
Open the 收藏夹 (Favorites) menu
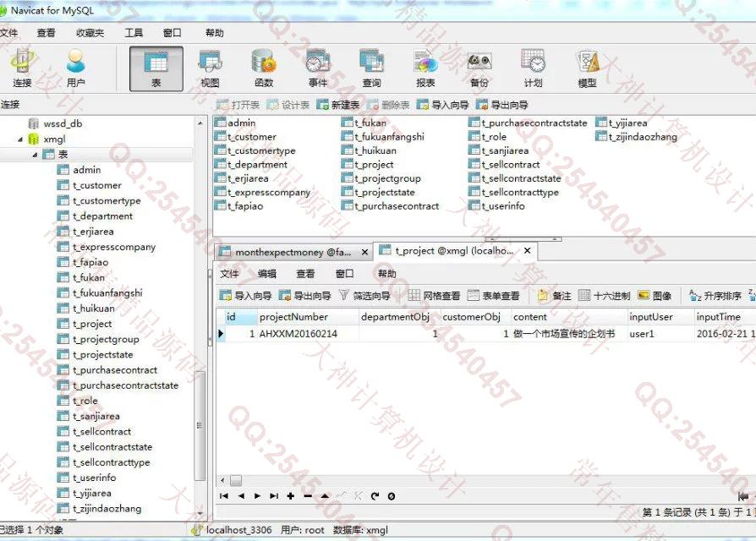(90, 33)
